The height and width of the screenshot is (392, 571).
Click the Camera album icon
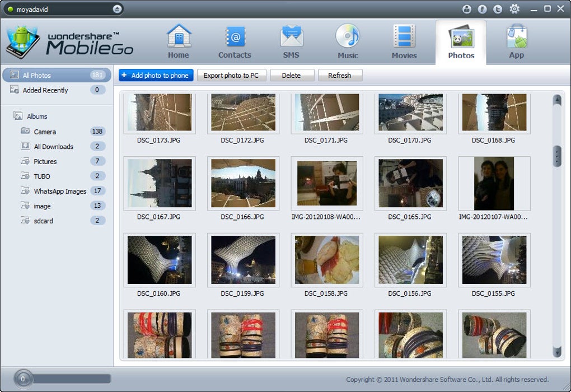(25, 131)
